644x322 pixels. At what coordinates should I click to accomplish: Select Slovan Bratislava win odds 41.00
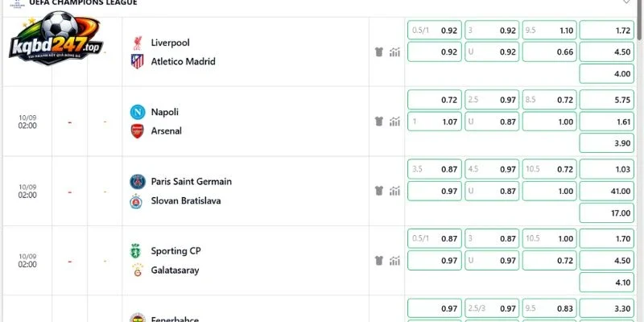(607, 191)
